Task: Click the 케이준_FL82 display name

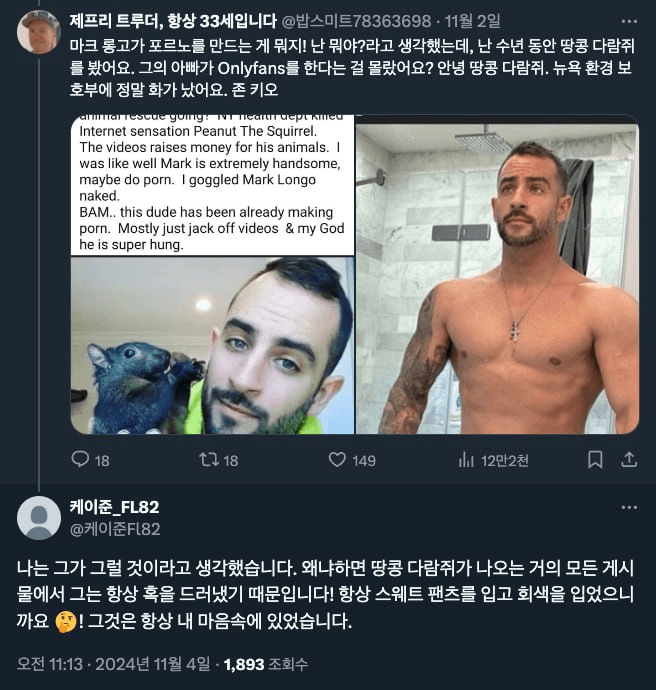Action: [x=114, y=507]
